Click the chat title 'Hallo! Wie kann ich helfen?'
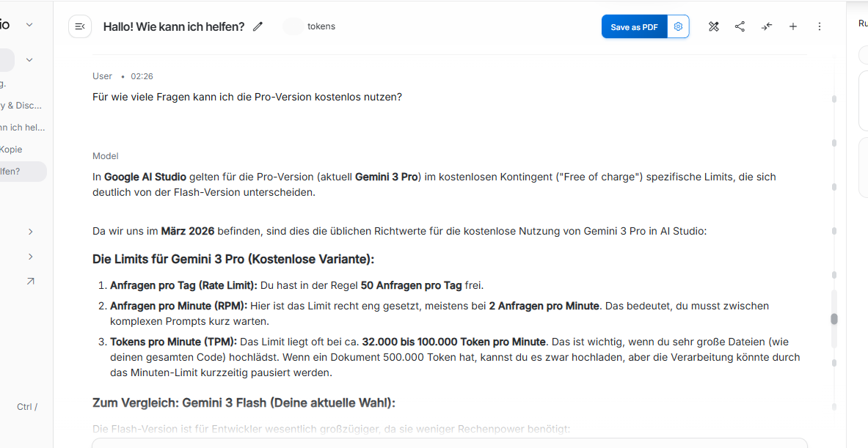The image size is (868, 448). coord(174,26)
